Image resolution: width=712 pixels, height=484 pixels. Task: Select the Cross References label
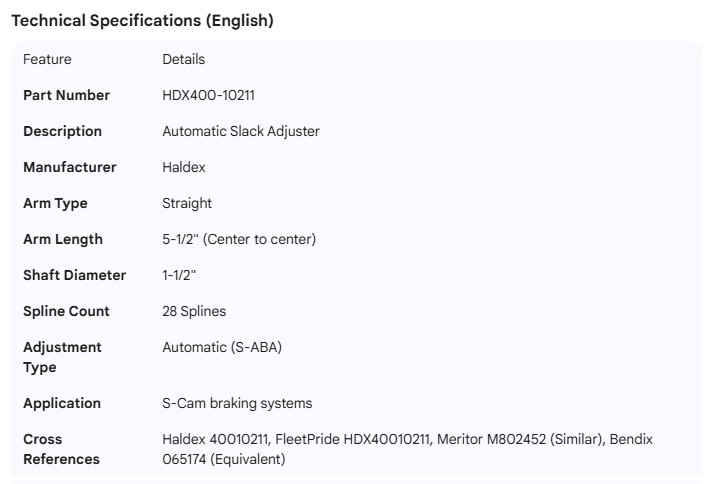(61, 449)
